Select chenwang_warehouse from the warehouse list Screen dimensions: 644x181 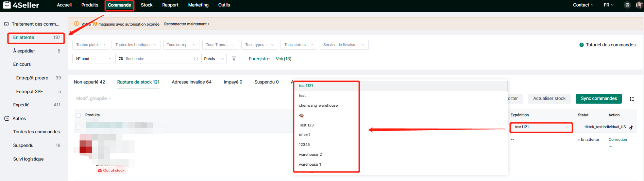coord(318,105)
